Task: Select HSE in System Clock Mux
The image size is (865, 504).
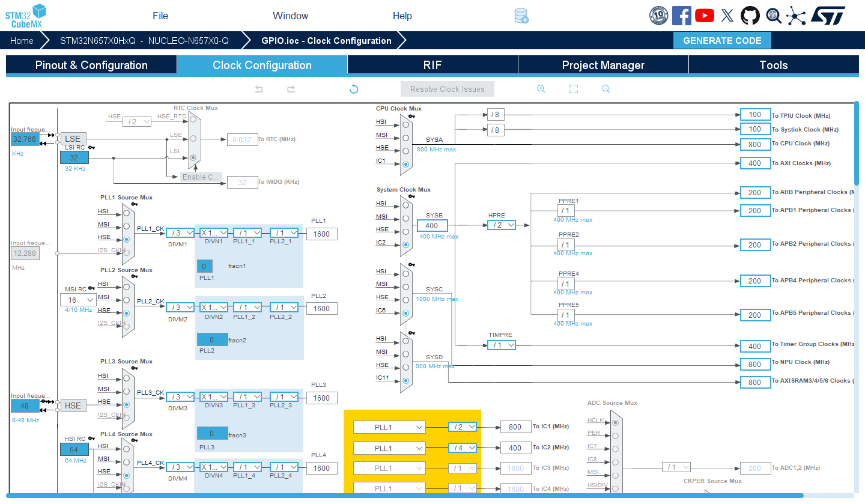Action: [x=407, y=232]
